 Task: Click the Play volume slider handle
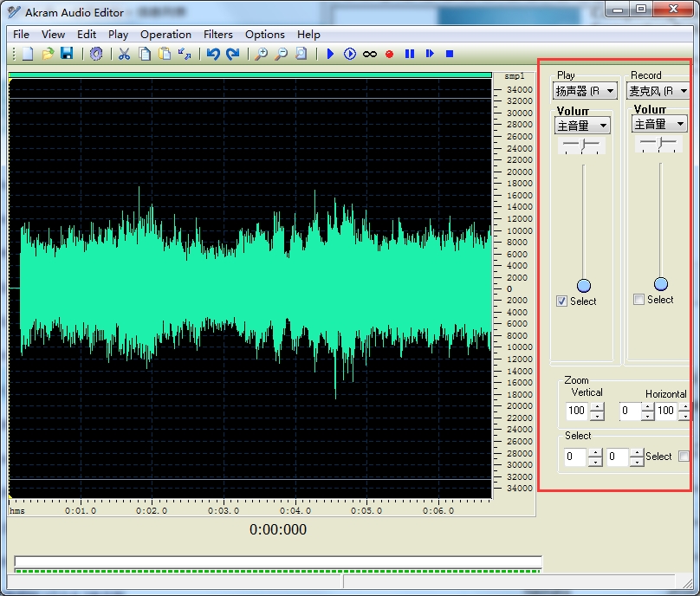pyautogui.click(x=584, y=286)
